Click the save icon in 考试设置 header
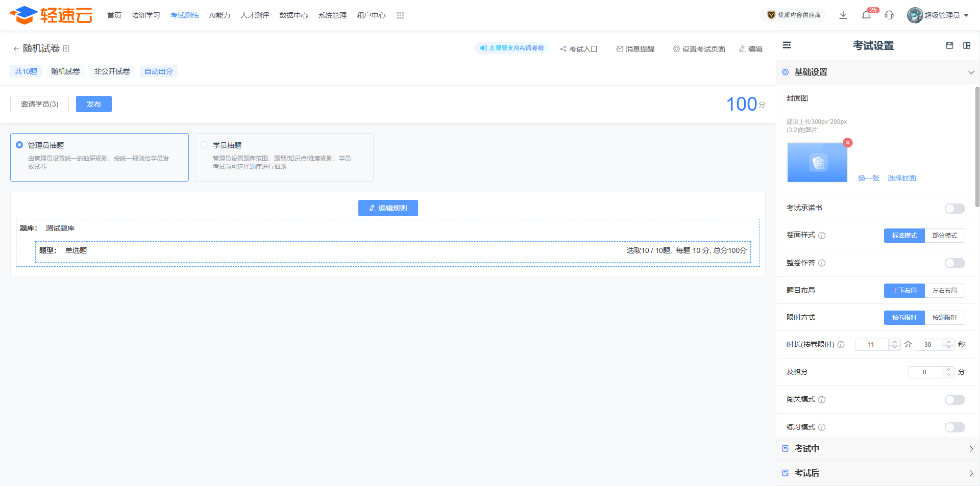Image resolution: width=980 pixels, height=486 pixels. 949,45
